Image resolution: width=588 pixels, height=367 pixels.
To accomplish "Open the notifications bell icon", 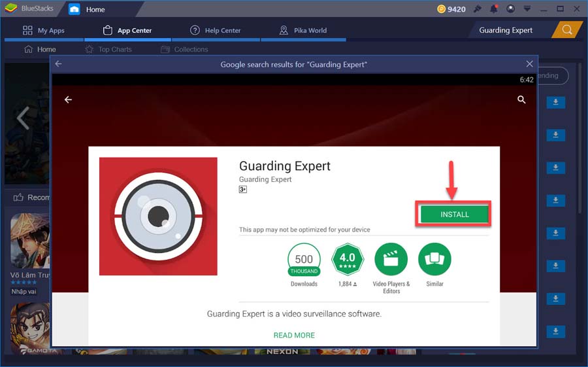I will pyautogui.click(x=494, y=9).
